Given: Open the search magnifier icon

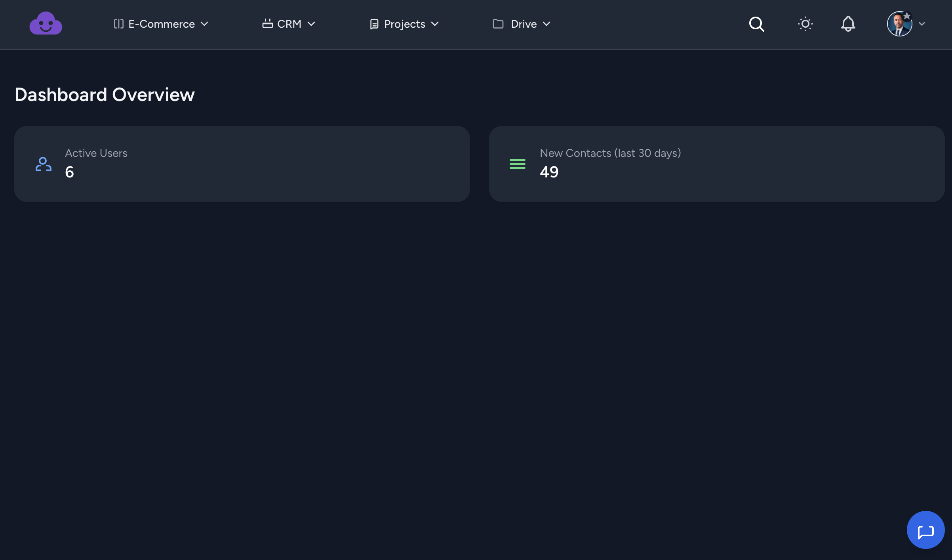Looking at the screenshot, I should pos(756,24).
